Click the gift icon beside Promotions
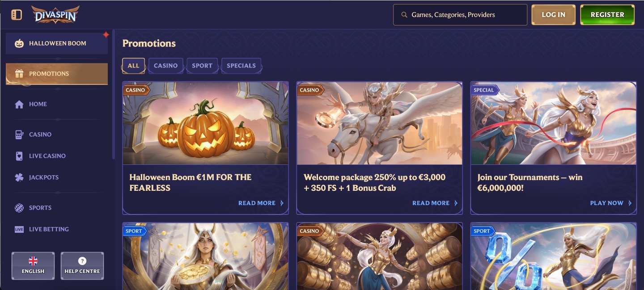The height and width of the screenshot is (290, 644). (19, 74)
